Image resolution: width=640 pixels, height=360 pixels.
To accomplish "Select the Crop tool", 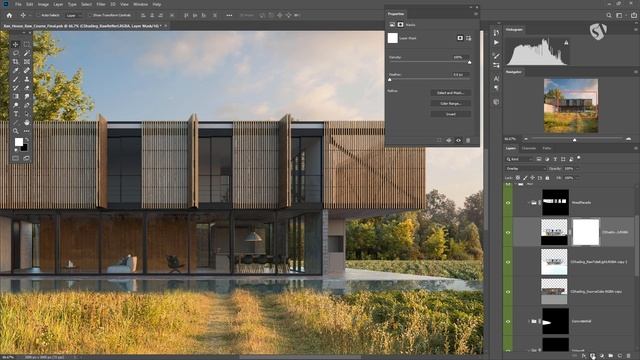I will (x=16, y=62).
